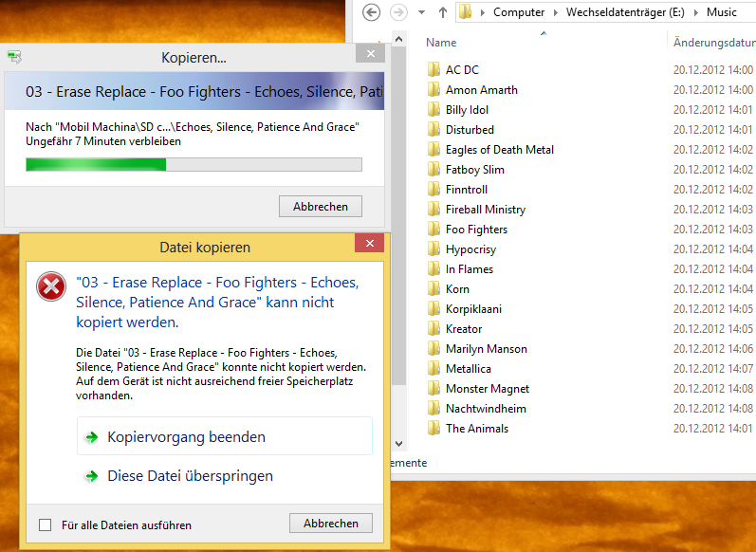Expand the chevron before Computer in address bar
This screenshot has width=756, height=552.
(482, 12)
